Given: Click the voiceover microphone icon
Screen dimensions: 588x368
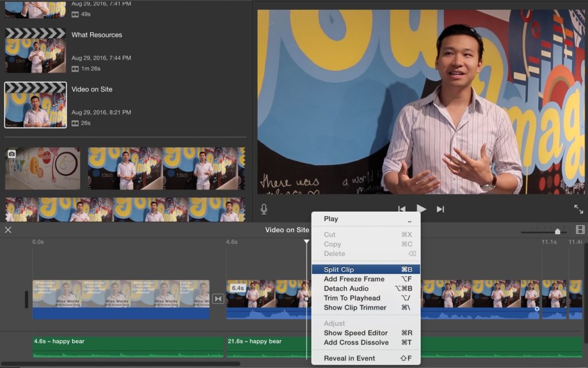Looking at the screenshot, I should (264, 209).
